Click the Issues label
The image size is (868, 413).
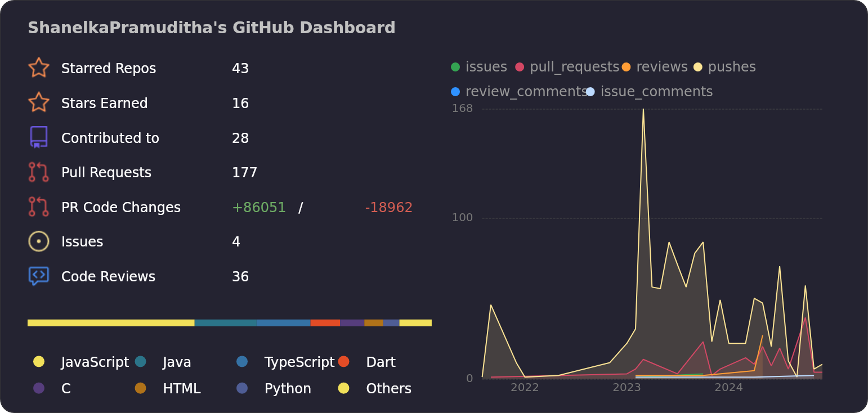point(82,242)
